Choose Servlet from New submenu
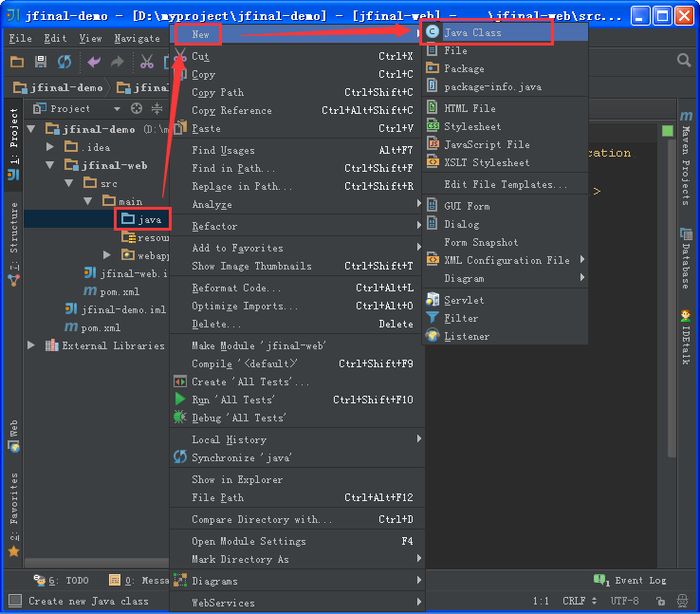 (504, 300)
